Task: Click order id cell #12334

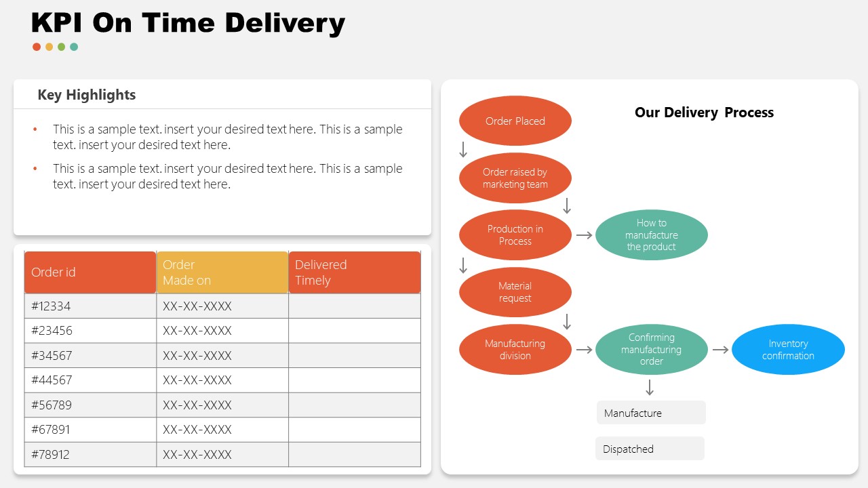Action: point(90,306)
